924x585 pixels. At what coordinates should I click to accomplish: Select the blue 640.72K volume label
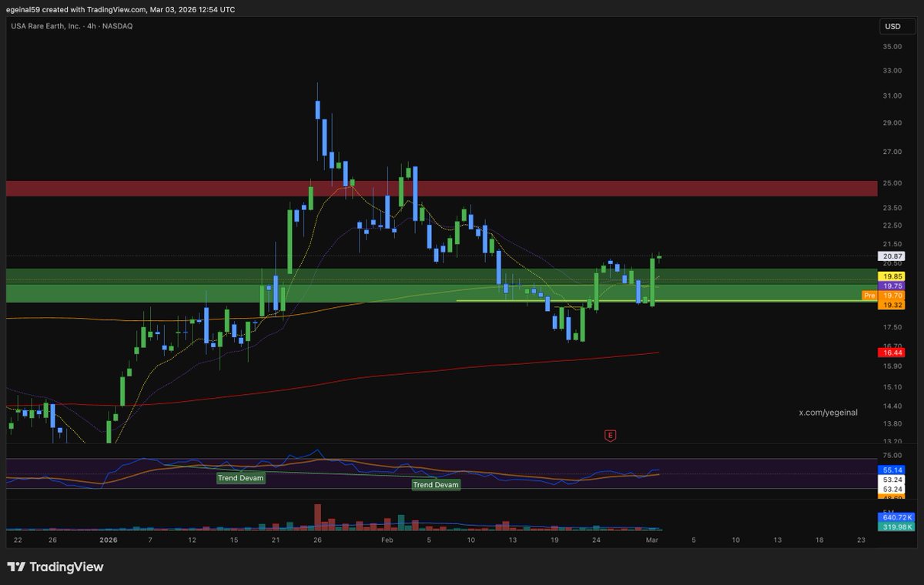coord(896,516)
